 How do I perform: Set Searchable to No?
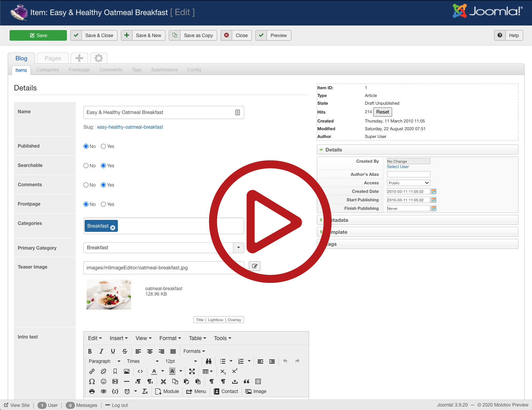pos(86,166)
